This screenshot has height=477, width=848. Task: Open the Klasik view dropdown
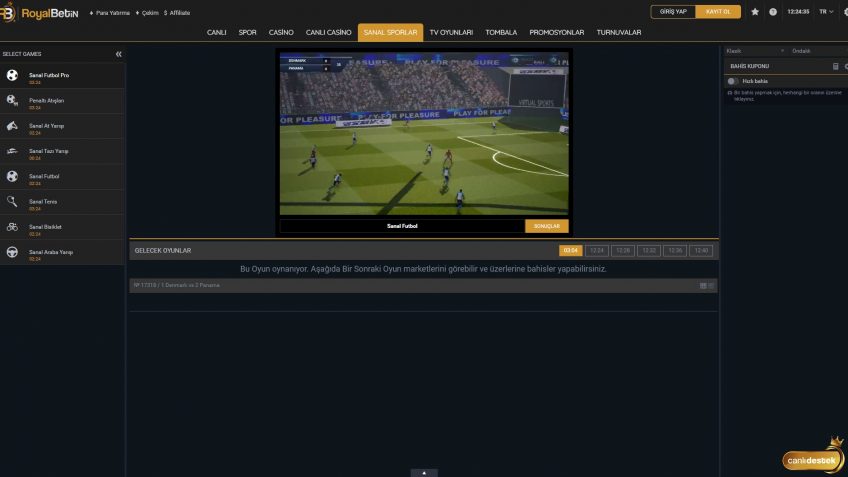755,51
